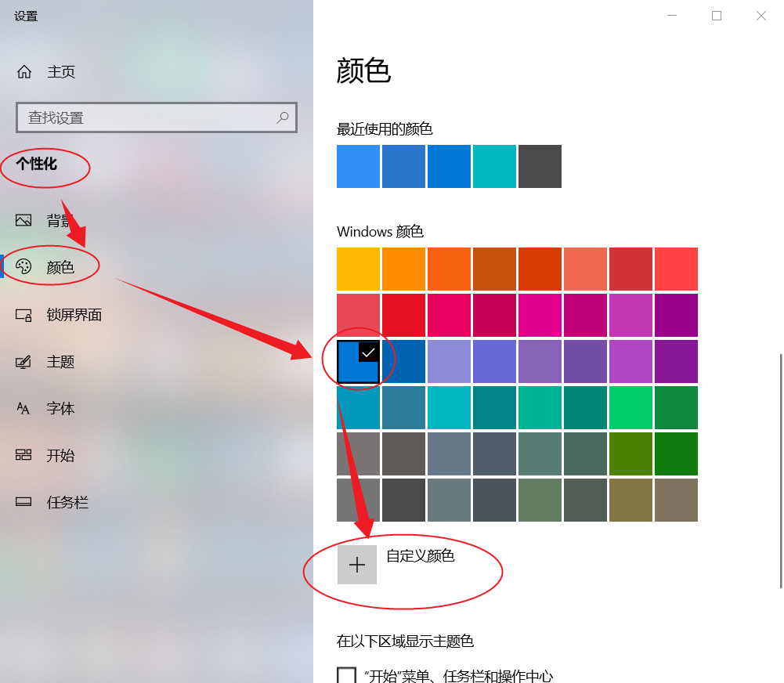Check the 开始菜单、任务栏和操作中心 checkbox
The height and width of the screenshot is (683, 784).
point(345,676)
